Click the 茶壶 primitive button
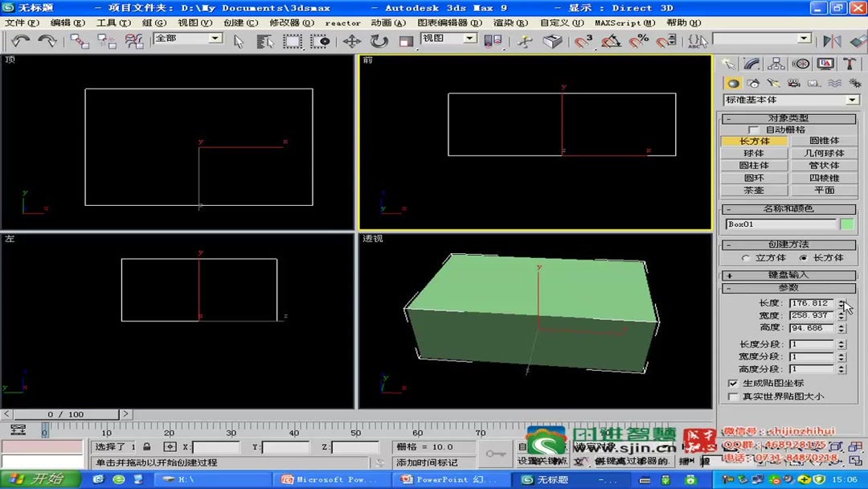The width and height of the screenshot is (868, 489). 753,190
